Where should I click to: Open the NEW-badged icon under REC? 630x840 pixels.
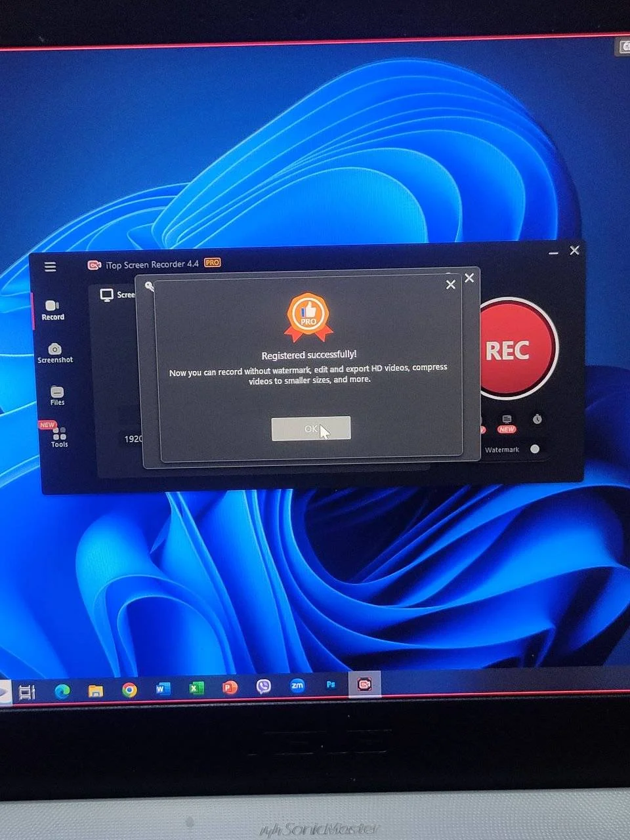(507, 423)
